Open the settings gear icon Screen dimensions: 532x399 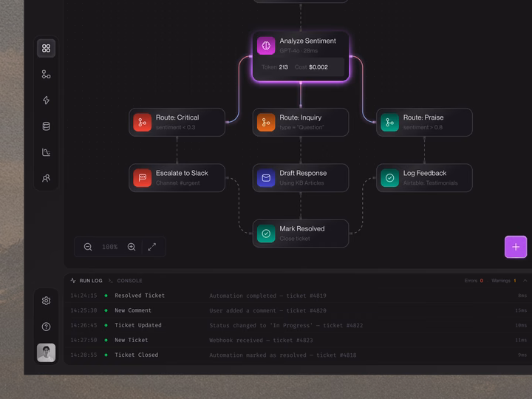46,301
